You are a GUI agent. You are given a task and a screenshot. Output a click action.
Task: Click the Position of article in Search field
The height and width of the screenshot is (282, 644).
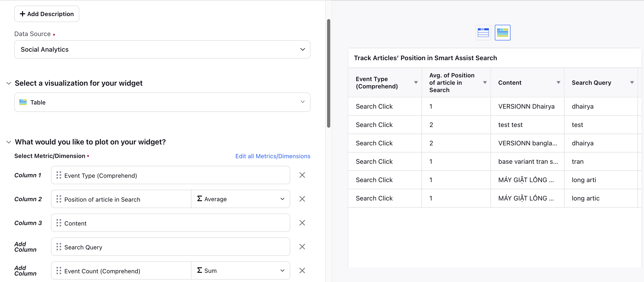(x=121, y=199)
